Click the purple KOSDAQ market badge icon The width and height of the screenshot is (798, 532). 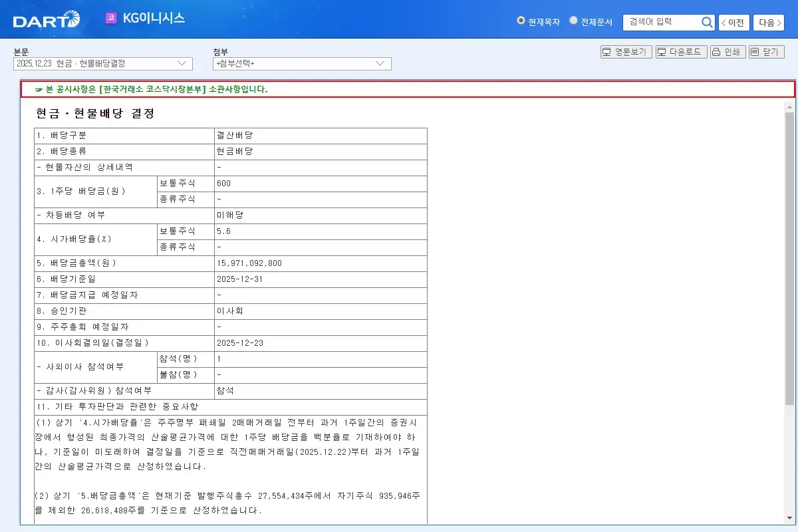[111, 18]
